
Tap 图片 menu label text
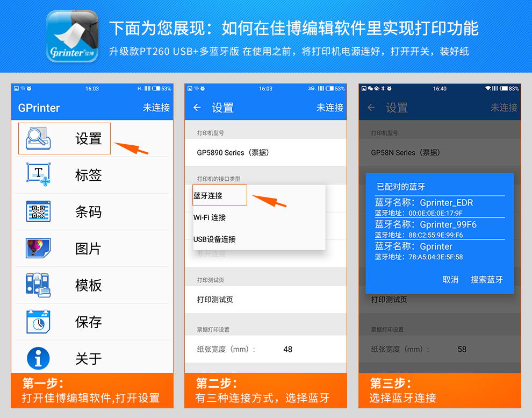click(x=88, y=249)
